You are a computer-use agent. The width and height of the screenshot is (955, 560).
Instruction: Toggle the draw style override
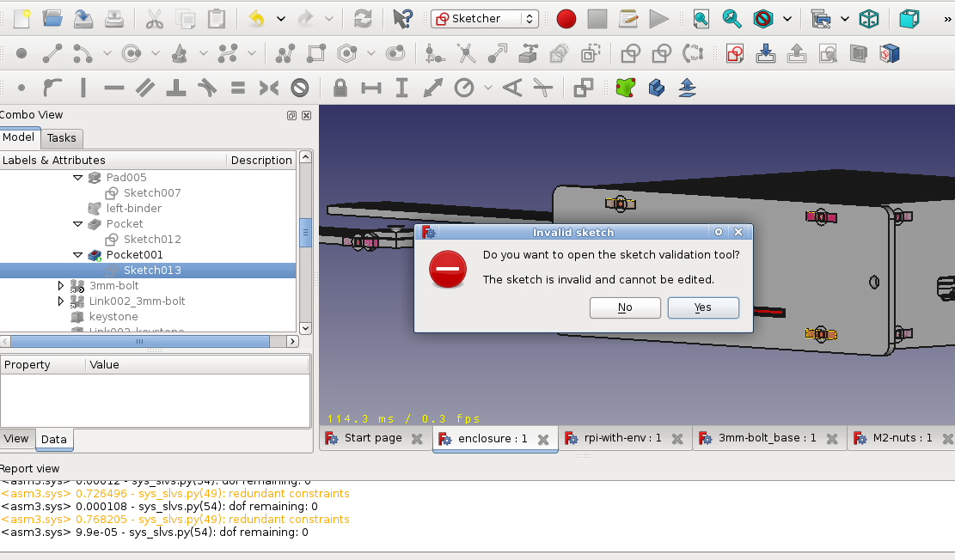(765, 18)
